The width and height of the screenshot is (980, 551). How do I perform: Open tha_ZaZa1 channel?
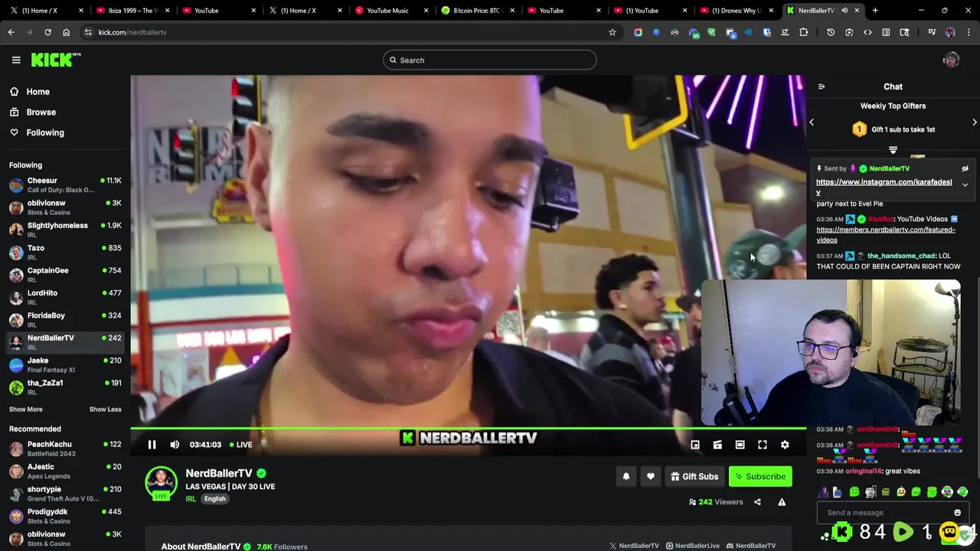point(64,387)
